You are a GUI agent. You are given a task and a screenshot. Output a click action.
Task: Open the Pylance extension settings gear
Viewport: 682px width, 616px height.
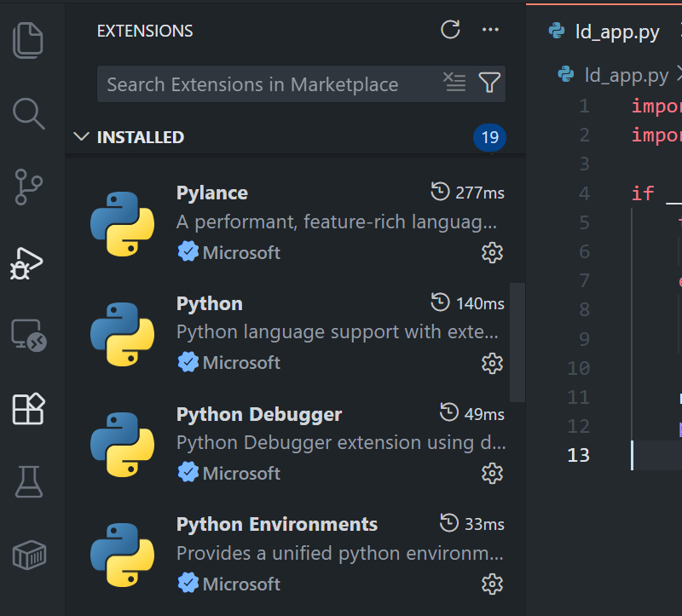492,252
